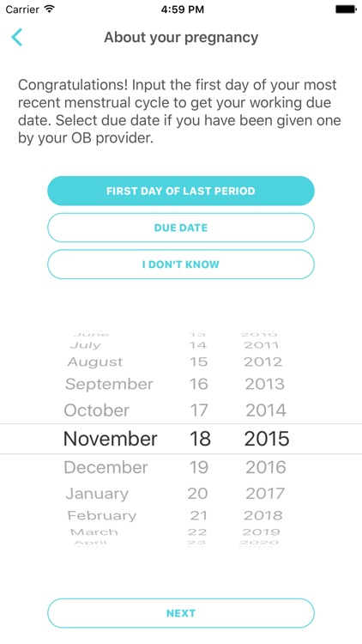The height and width of the screenshot is (644, 362).
Task: Select the Due Date option
Action: click(181, 228)
